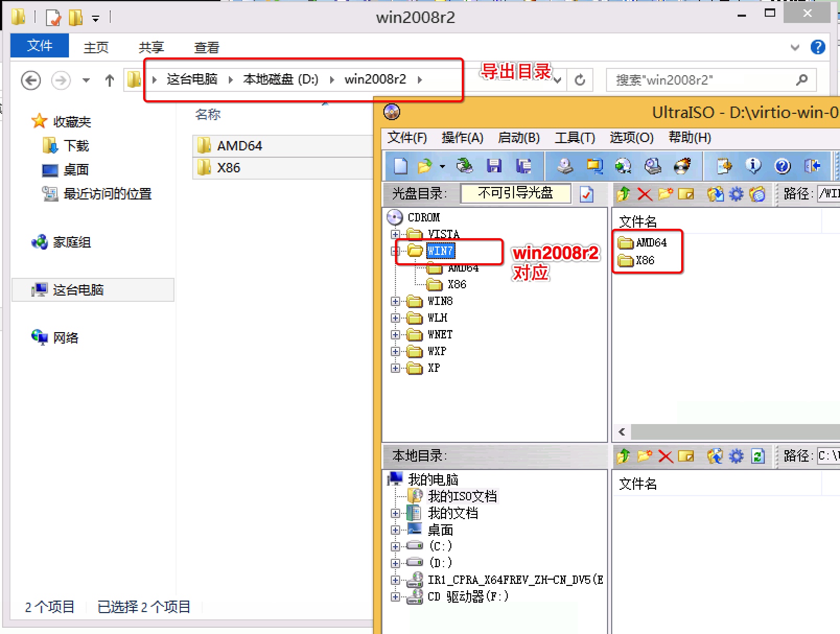Switch to the 查看 ribbon tab
840x634 pixels.
207,48
